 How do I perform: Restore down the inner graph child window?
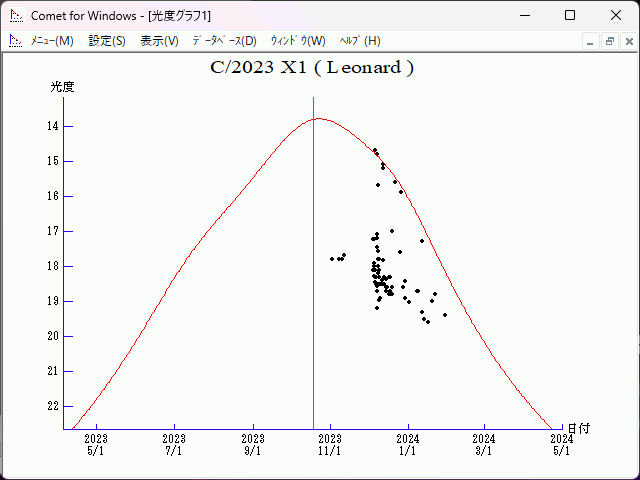pos(609,41)
